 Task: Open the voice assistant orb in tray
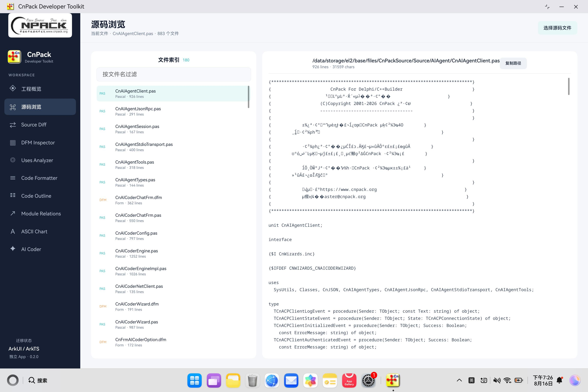coord(575,380)
